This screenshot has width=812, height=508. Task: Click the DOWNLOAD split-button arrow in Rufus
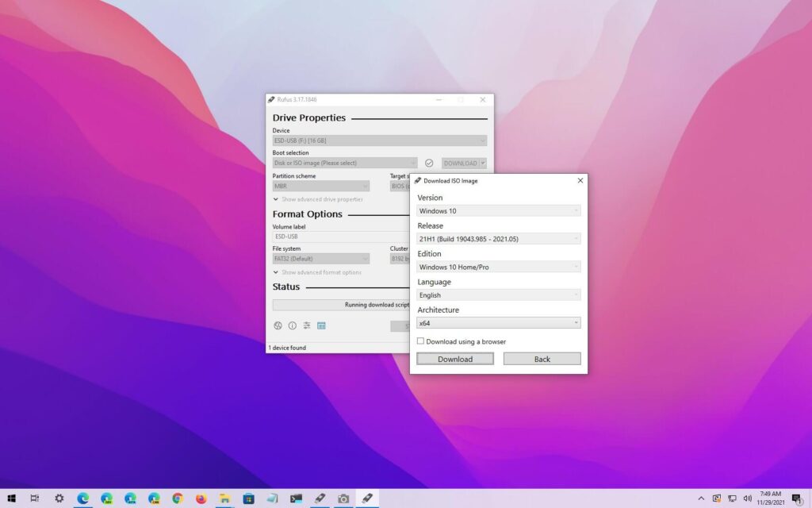tap(483, 163)
